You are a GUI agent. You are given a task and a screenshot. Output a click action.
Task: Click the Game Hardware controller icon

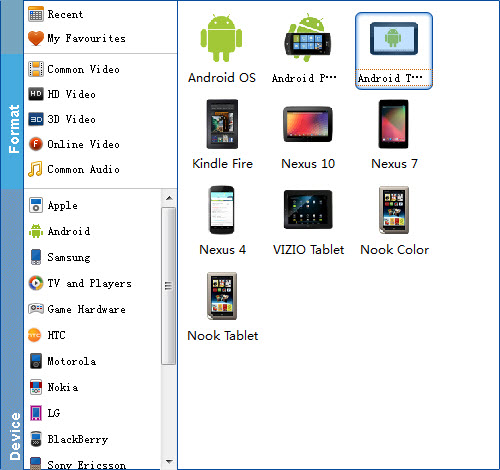[36, 309]
